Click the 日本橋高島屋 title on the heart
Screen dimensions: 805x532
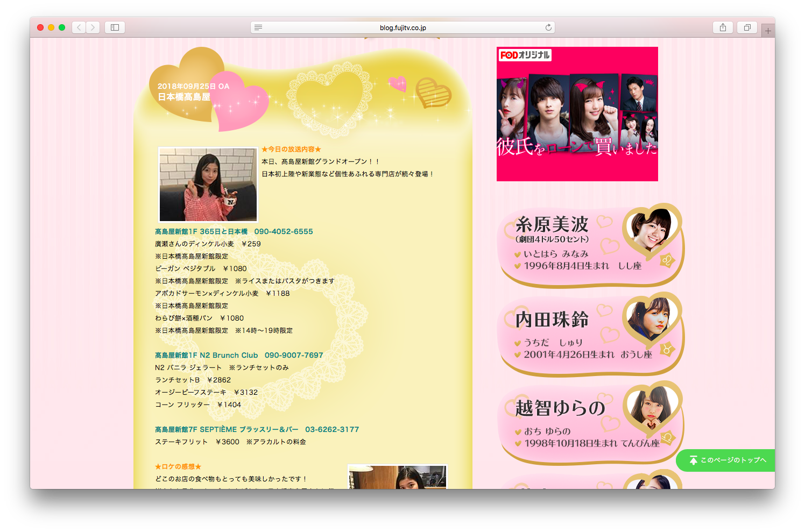184,97
